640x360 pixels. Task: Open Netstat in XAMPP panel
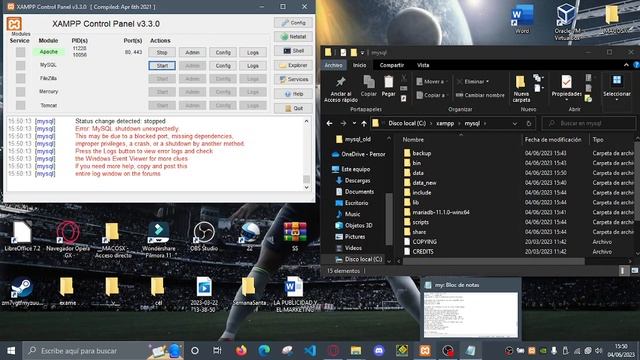click(x=293, y=37)
